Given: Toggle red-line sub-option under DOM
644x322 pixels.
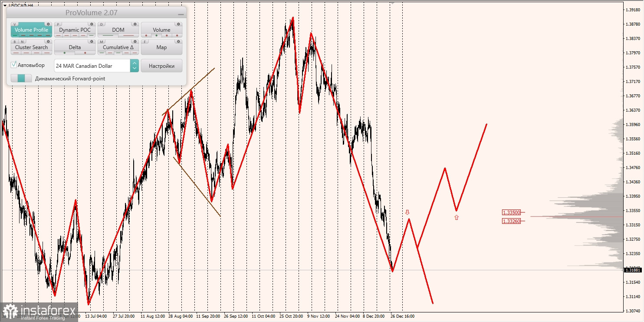Looking at the screenshot, I should (x=128, y=36).
